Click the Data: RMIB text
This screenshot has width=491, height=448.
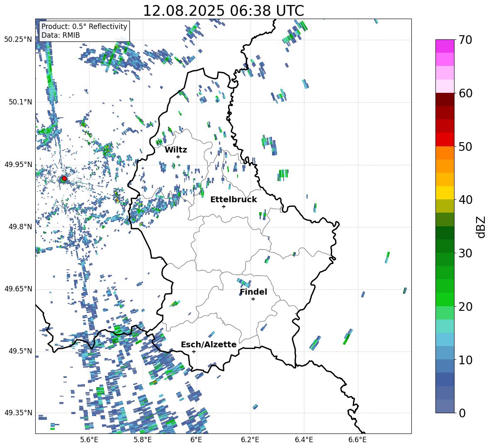61,35
